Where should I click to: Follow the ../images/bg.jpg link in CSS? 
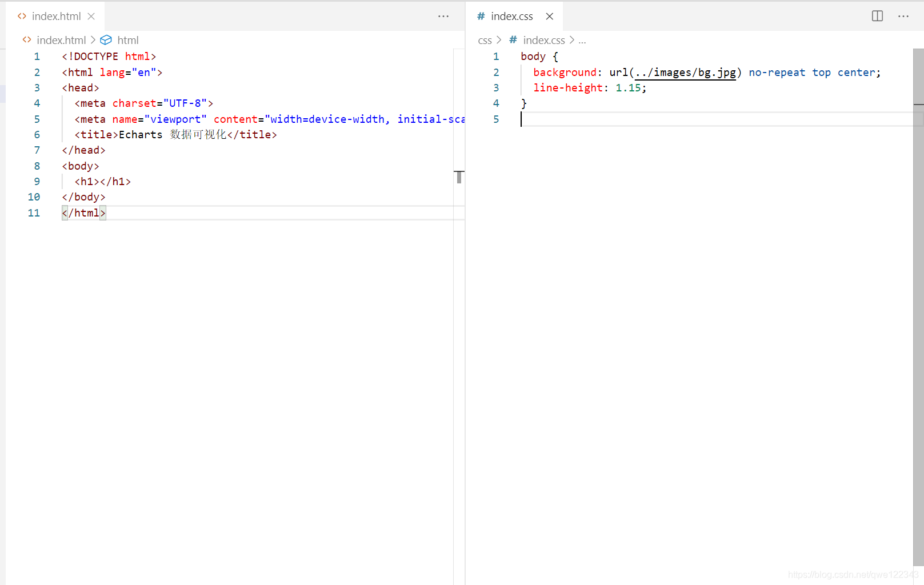[685, 73]
